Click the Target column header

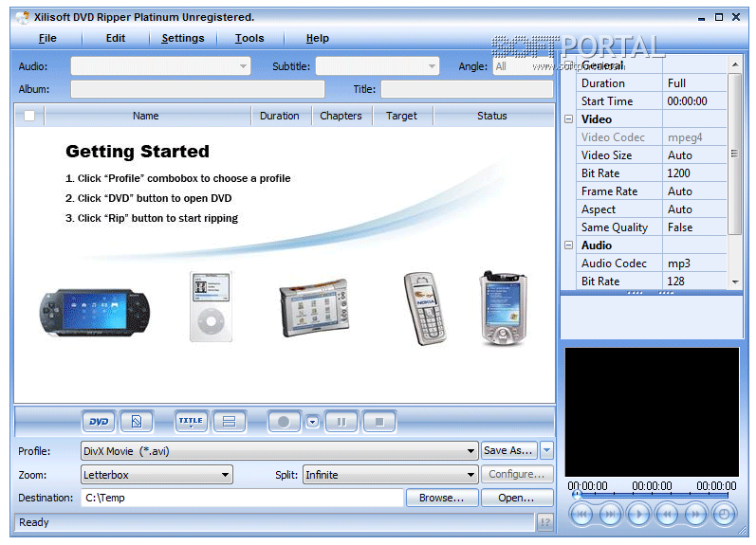402,116
